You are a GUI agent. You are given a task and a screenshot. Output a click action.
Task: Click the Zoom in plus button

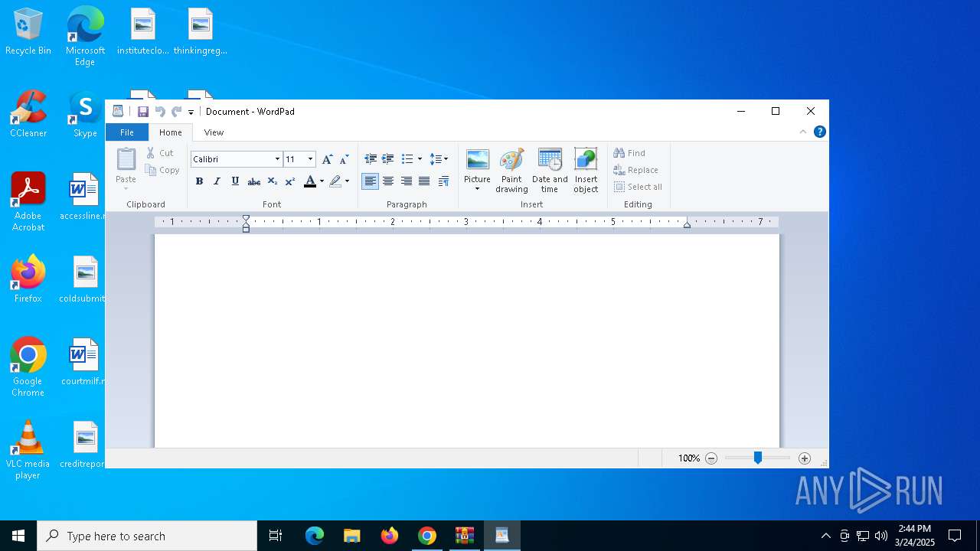click(x=804, y=458)
